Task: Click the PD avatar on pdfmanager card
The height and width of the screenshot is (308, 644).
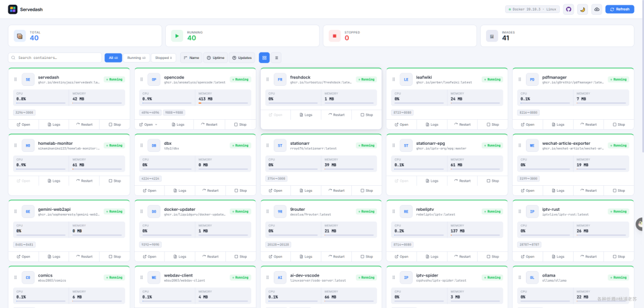Action: pos(532,79)
